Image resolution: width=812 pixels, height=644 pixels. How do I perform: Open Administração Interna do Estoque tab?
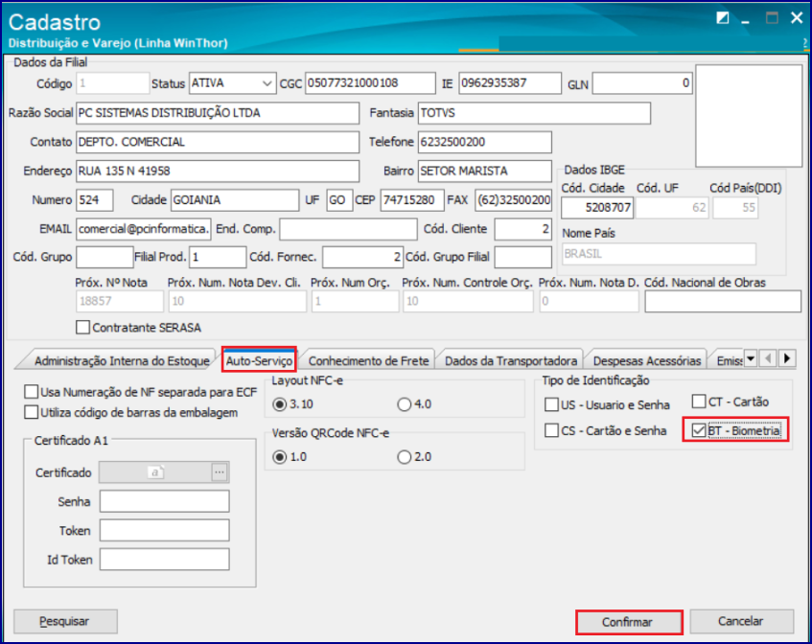click(x=122, y=361)
